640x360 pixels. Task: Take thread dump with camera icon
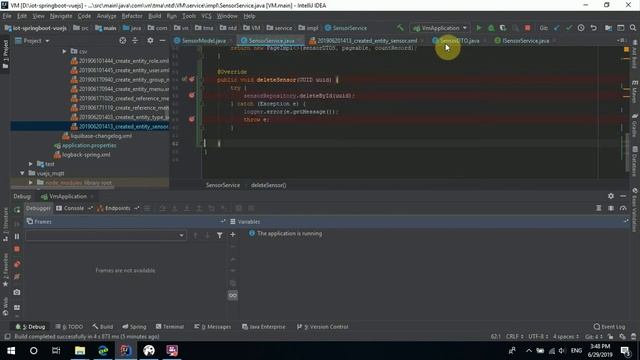click(x=17, y=292)
